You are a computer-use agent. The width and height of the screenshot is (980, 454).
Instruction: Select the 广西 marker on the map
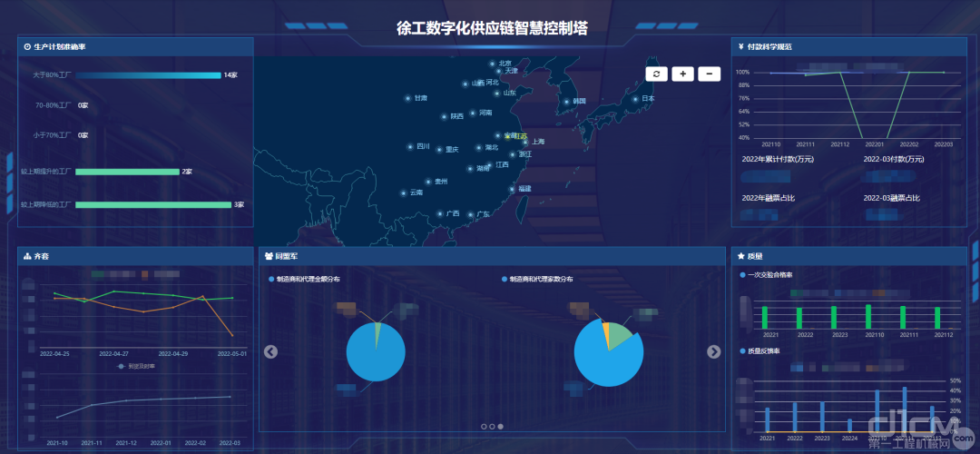point(441,214)
